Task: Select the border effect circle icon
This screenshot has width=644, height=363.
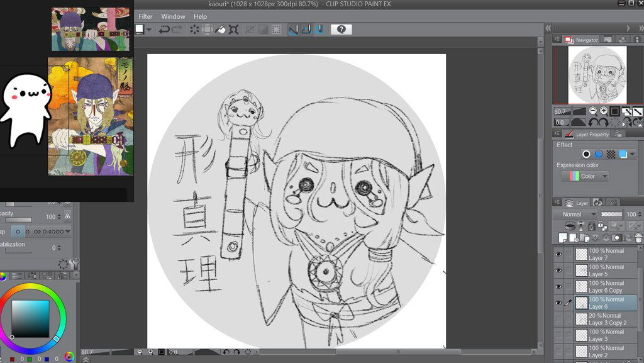Action: pyautogui.click(x=586, y=154)
